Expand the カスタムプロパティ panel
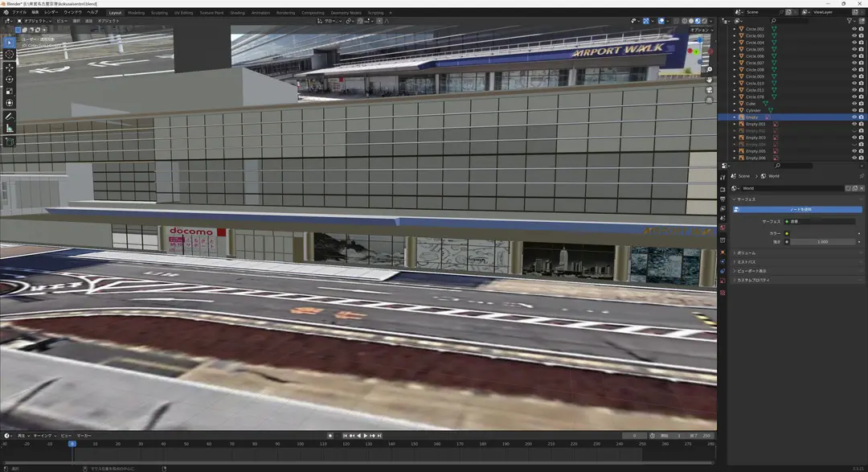The image size is (868, 472). [797, 281]
